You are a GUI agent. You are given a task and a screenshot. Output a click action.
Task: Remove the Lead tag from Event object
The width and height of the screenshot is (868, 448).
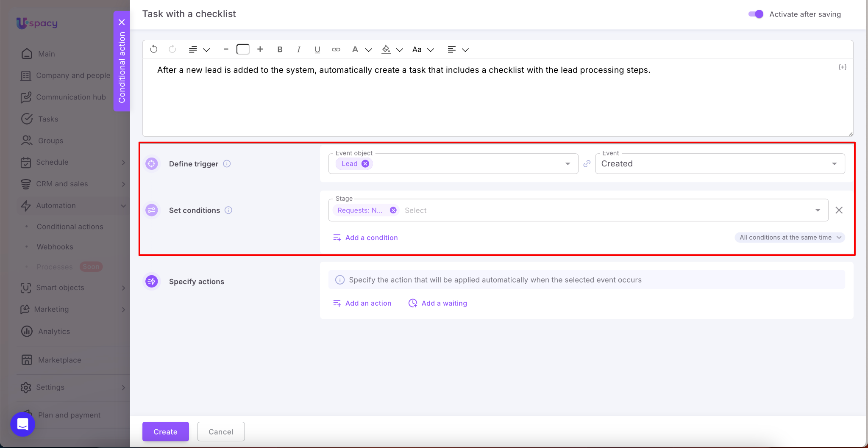pos(365,164)
